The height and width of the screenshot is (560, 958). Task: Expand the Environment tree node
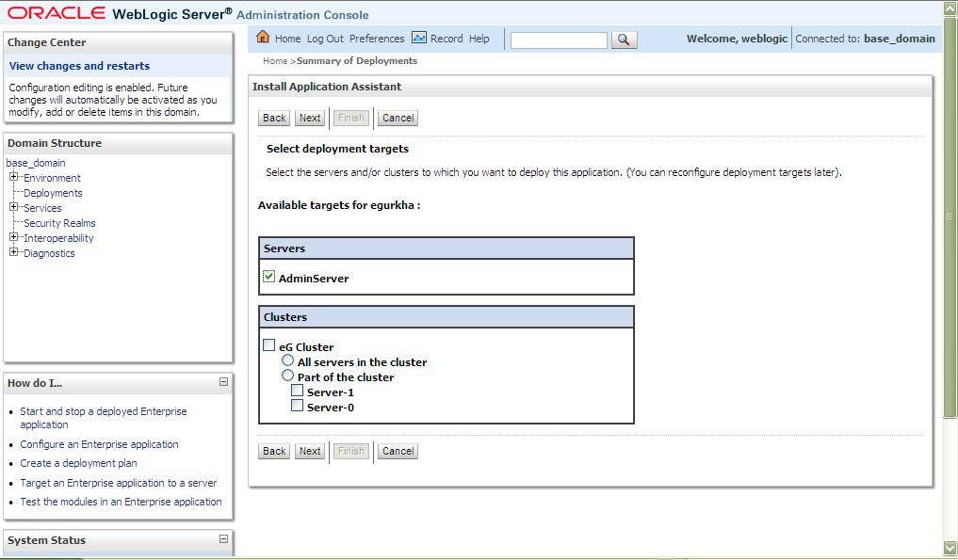pyautogui.click(x=13, y=177)
